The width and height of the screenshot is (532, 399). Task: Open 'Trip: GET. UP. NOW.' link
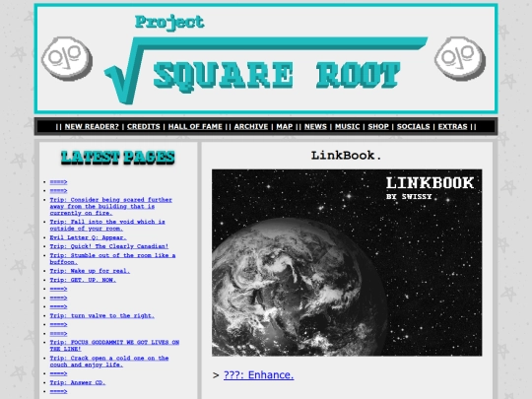[x=83, y=280]
